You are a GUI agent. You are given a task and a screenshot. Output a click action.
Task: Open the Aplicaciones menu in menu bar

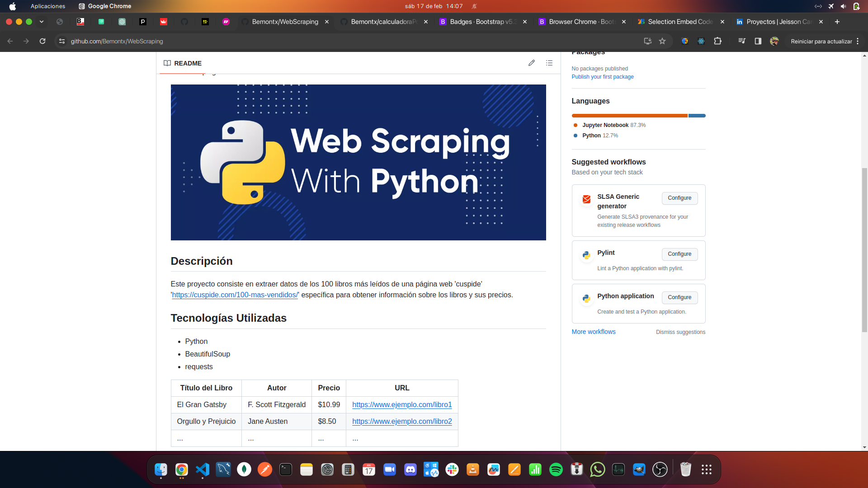(48, 6)
